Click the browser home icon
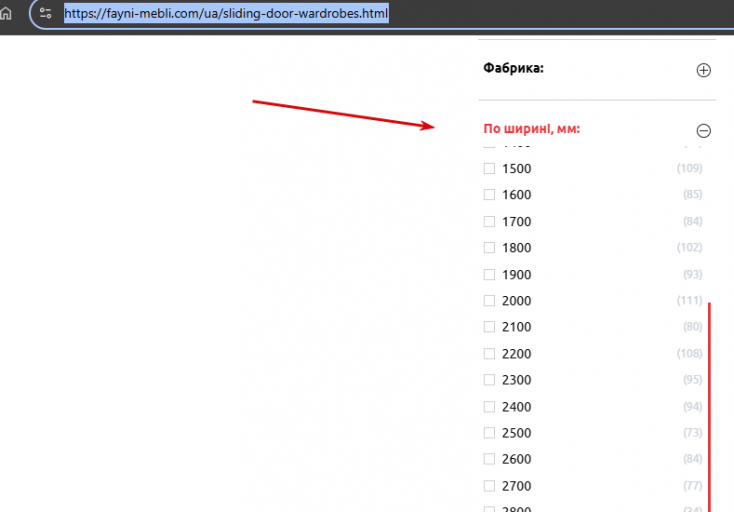The height and width of the screenshot is (512, 734). (x=6, y=13)
